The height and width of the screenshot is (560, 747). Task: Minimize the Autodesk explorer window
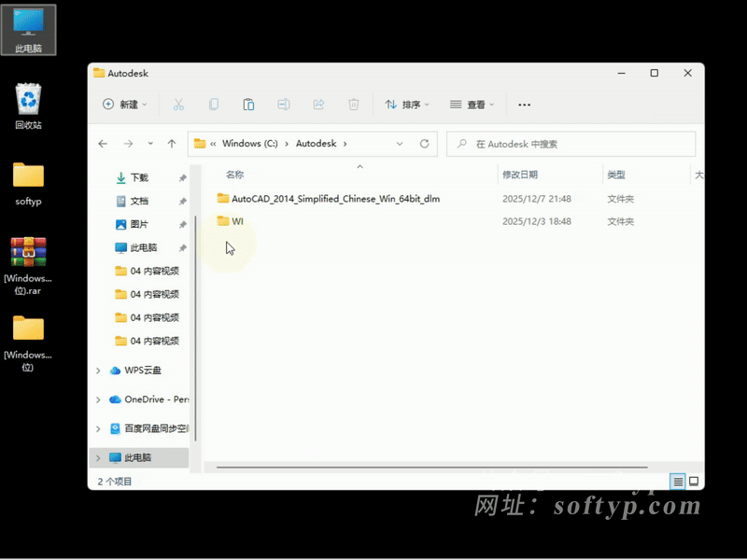pos(622,73)
